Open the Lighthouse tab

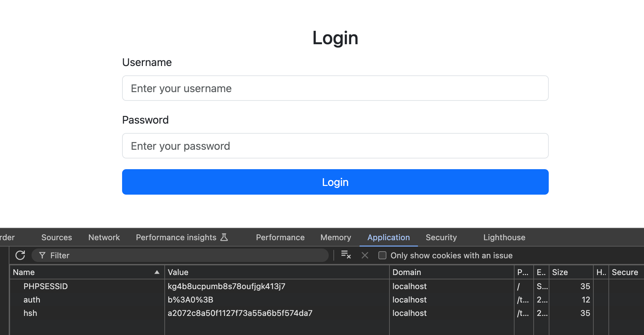pos(504,238)
